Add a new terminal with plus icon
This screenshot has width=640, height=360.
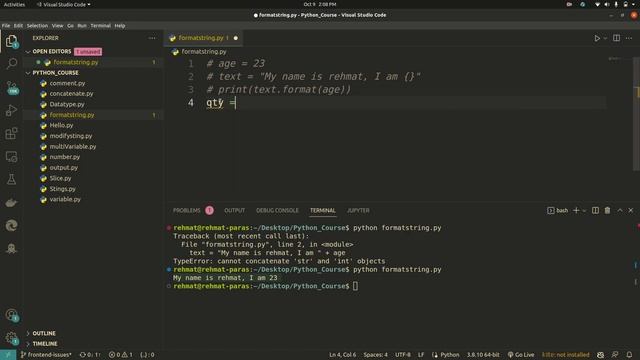(576, 210)
